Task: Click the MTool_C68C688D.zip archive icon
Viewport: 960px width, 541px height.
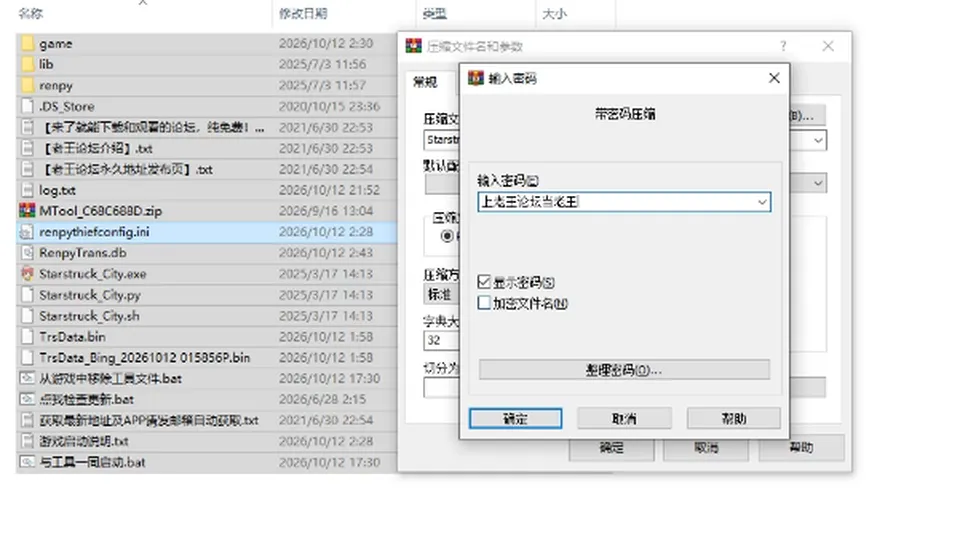Action: click(28, 211)
